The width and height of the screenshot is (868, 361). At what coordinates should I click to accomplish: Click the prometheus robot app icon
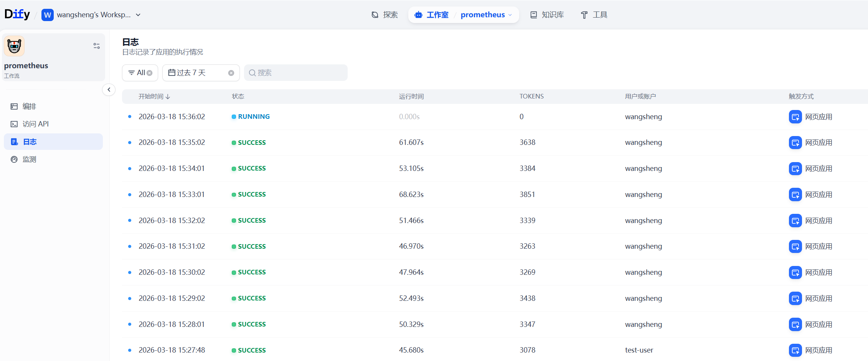point(14,46)
